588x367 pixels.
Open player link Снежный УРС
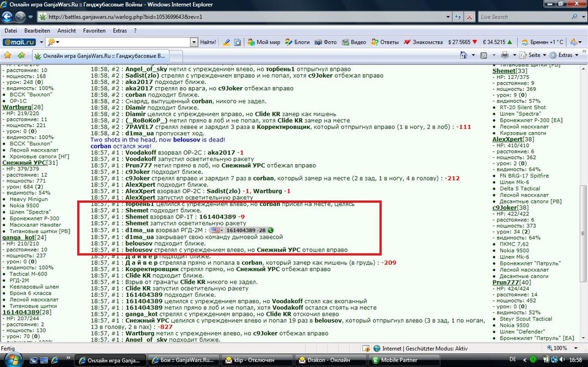pos(24,162)
